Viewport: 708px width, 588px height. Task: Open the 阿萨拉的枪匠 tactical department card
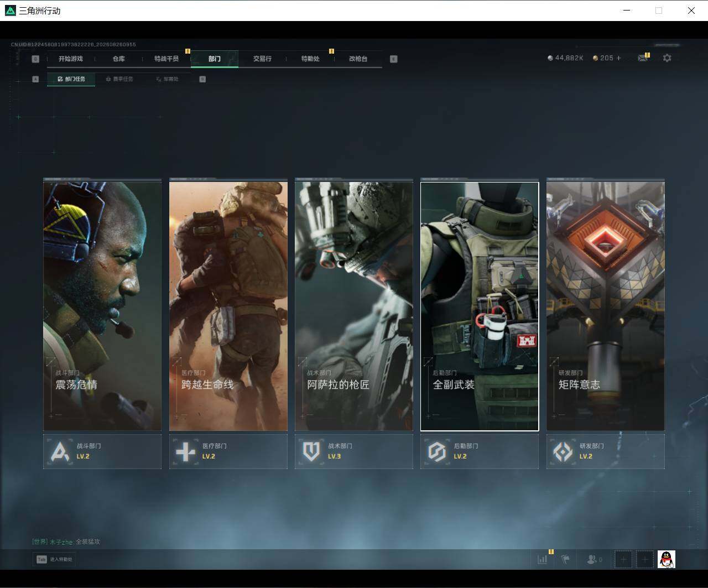point(354,306)
